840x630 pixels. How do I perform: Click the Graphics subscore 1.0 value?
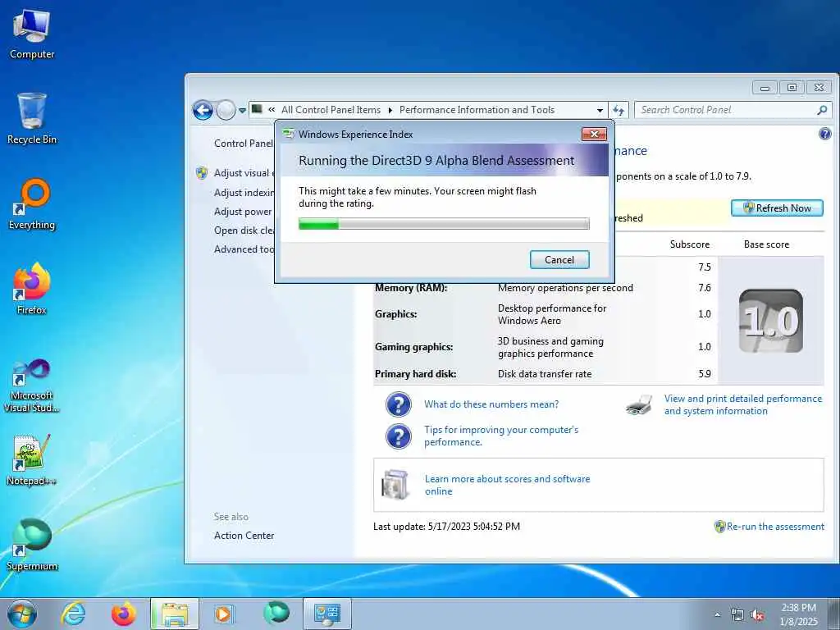click(705, 314)
